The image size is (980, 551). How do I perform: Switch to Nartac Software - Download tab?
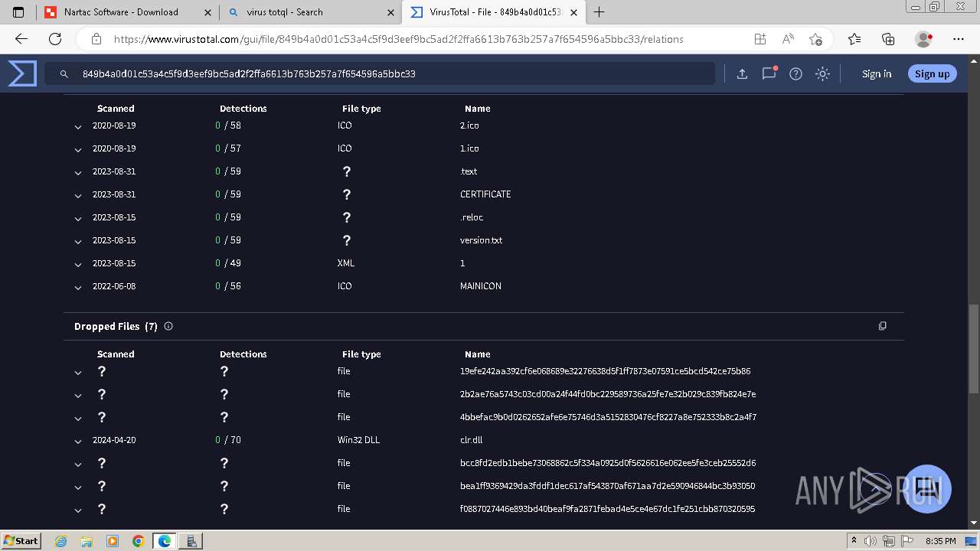click(x=126, y=12)
